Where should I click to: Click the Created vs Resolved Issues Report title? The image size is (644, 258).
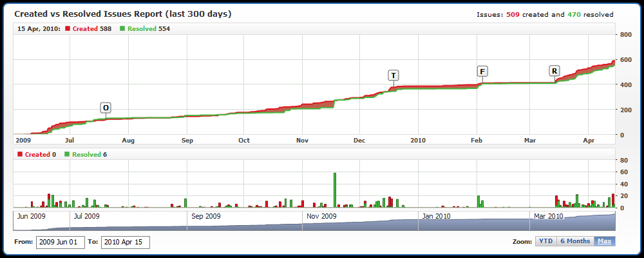coord(123,14)
